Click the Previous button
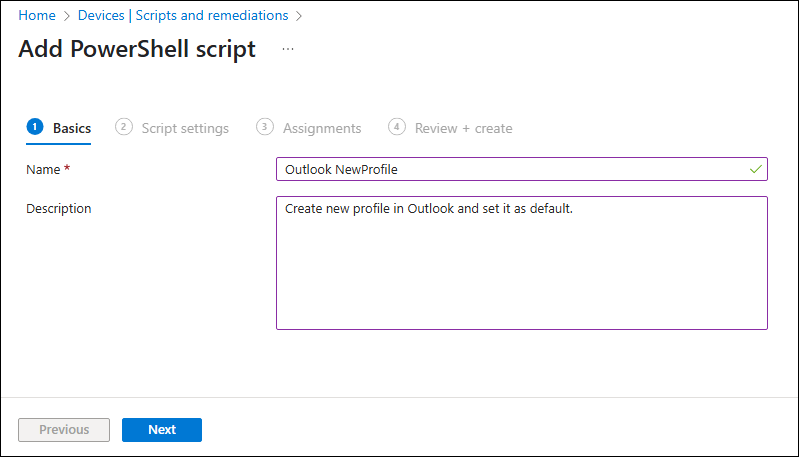This screenshot has height=457, width=799. coord(64,430)
